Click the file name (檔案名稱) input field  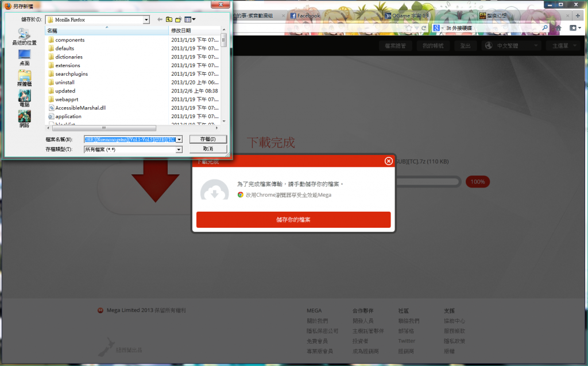(129, 139)
